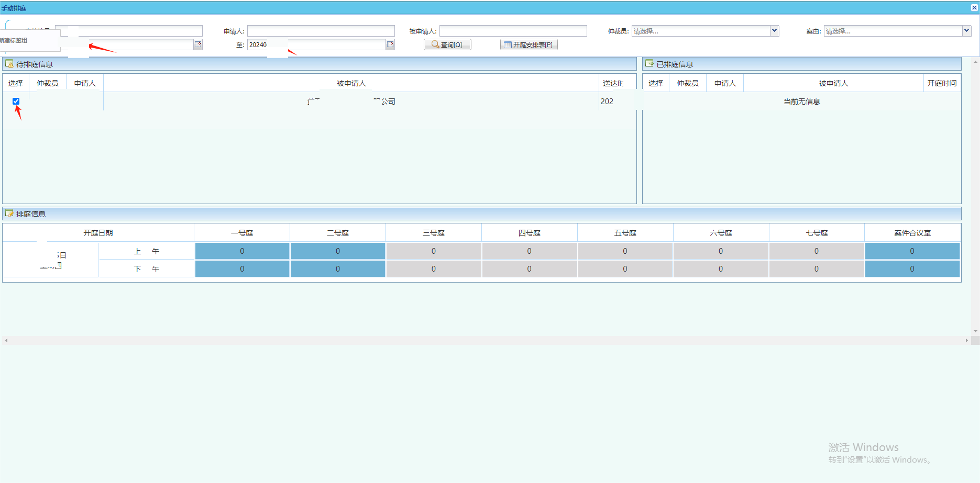Click the 待排庭信息 panel header icon

(9, 64)
